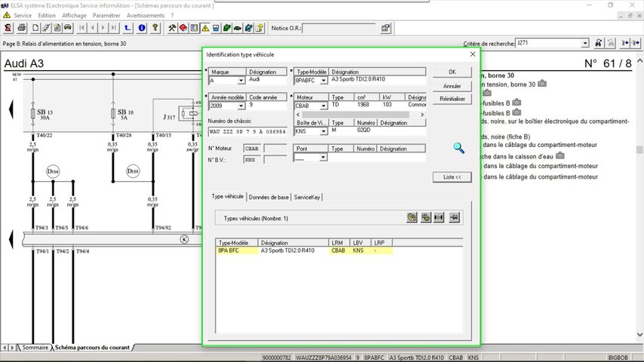Viewport: 644px width, 362px height.
Task: Click the Notice O.R. input field
Action: point(339,28)
